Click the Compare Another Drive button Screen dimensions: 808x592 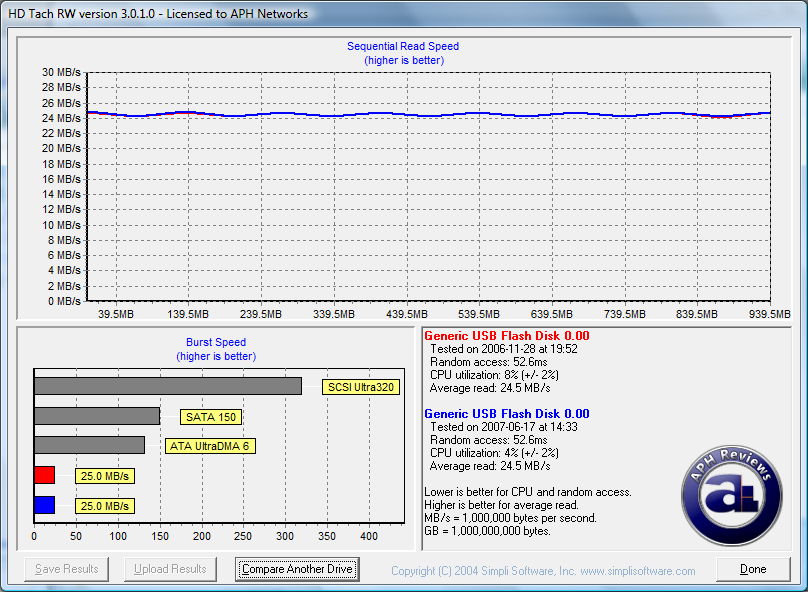coord(297,569)
